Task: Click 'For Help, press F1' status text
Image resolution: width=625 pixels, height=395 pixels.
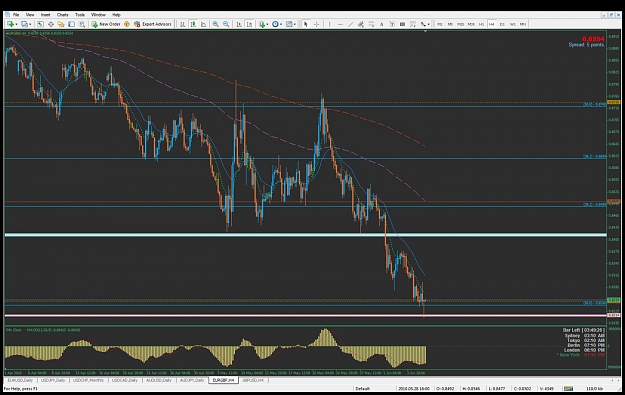Action: [21, 388]
